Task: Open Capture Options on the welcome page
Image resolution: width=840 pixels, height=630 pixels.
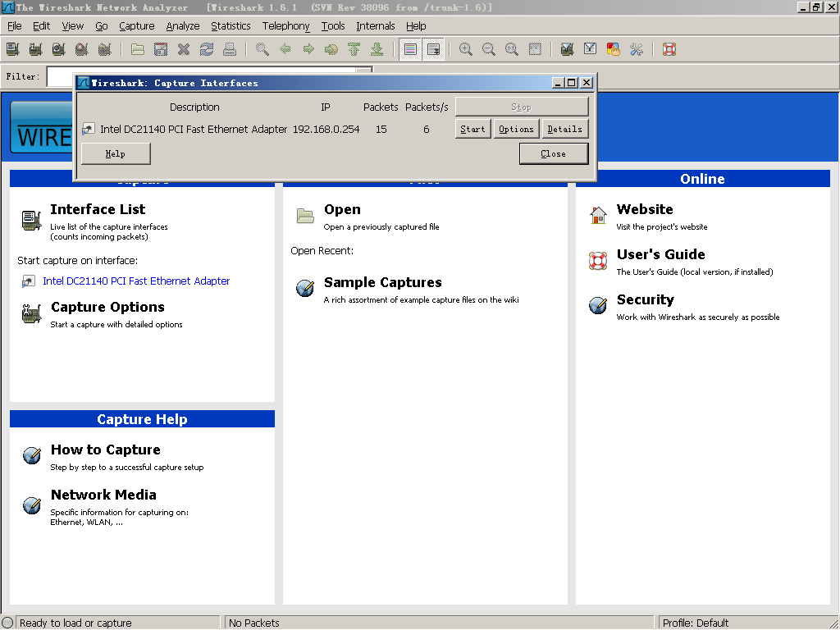Action: coord(107,307)
